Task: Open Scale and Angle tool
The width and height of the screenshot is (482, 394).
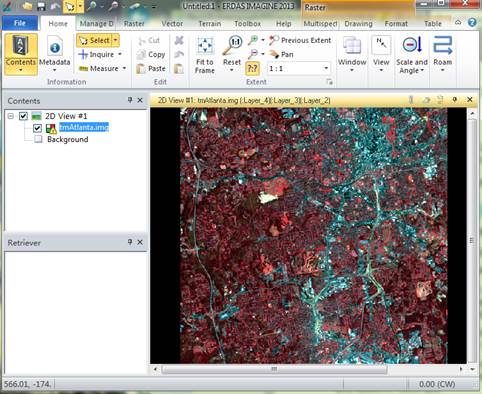Action: (x=412, y=54)
